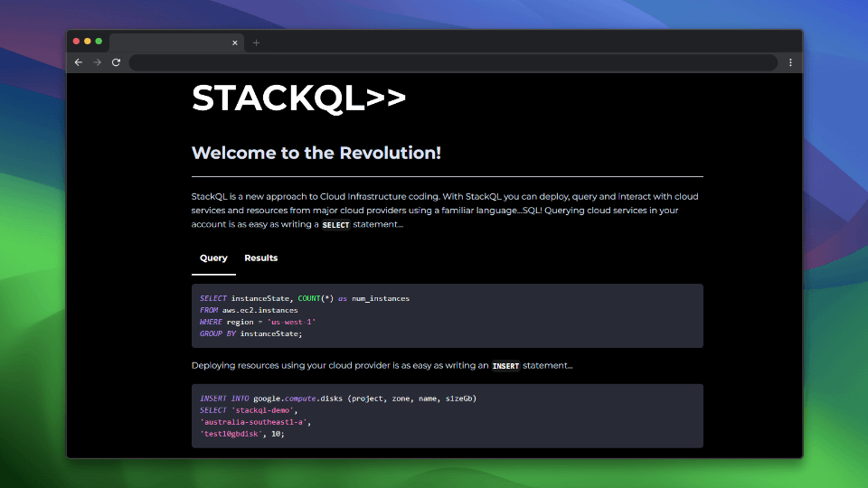Click the inline INSERT code keyword

[505, 366]
